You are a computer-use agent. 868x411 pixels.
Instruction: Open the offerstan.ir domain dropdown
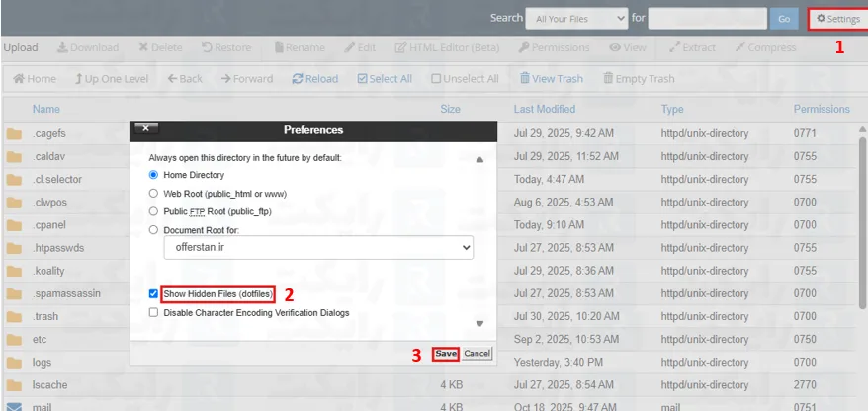pyautogui.click(x=317, y=248)
